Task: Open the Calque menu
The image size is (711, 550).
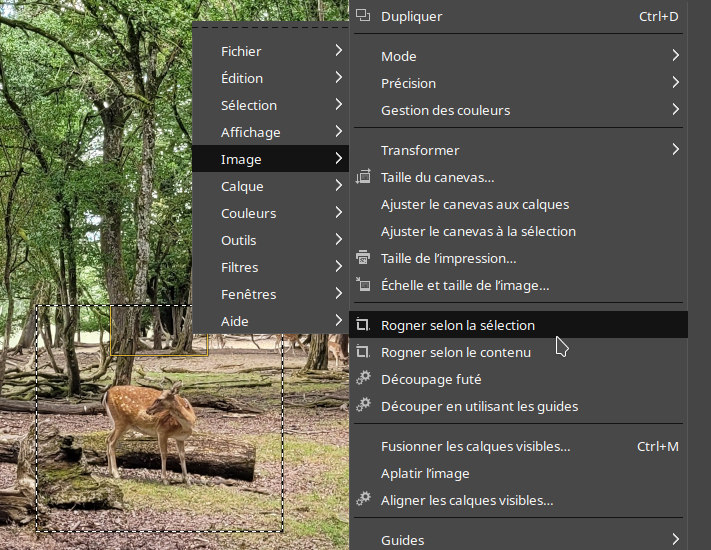Action: (242, 186)
